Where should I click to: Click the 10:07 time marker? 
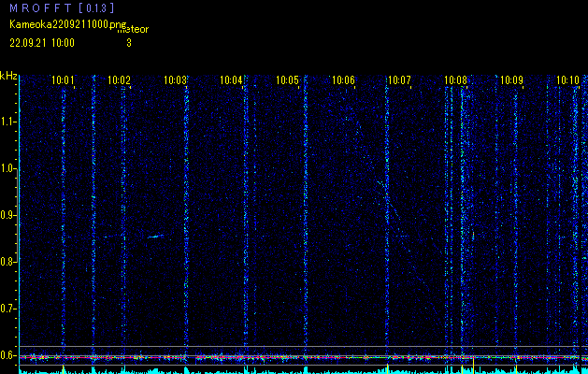tap(399, 80)
